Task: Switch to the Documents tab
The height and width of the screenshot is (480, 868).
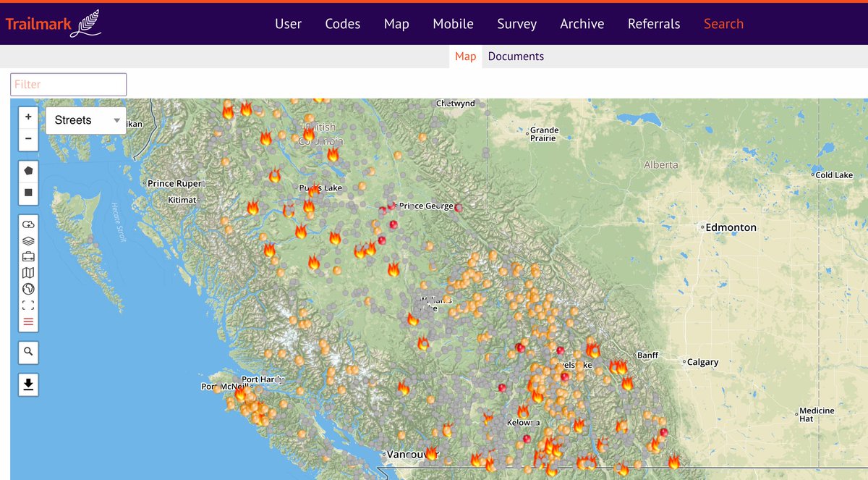Action: click(516, 56)
